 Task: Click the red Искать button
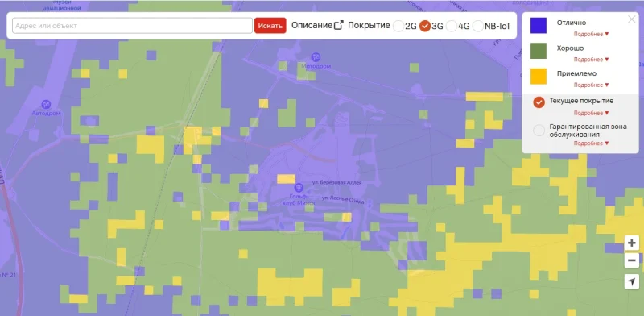point(270,26)
